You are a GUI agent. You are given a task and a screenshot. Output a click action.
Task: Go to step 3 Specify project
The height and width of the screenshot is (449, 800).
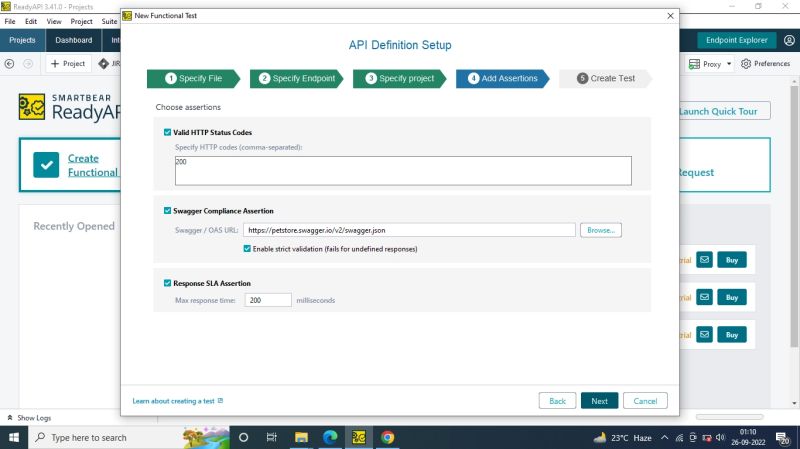click(399, 79)
